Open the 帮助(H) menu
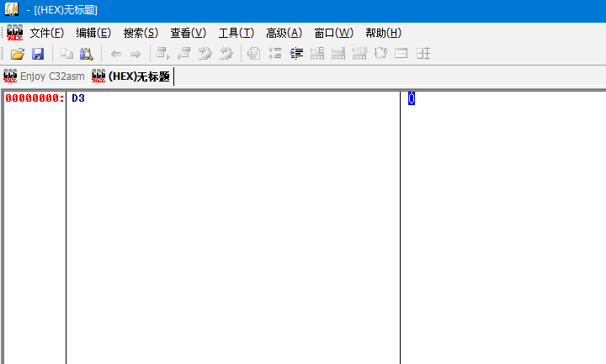This screenshot has height=364, width=606. pos(384,33)
